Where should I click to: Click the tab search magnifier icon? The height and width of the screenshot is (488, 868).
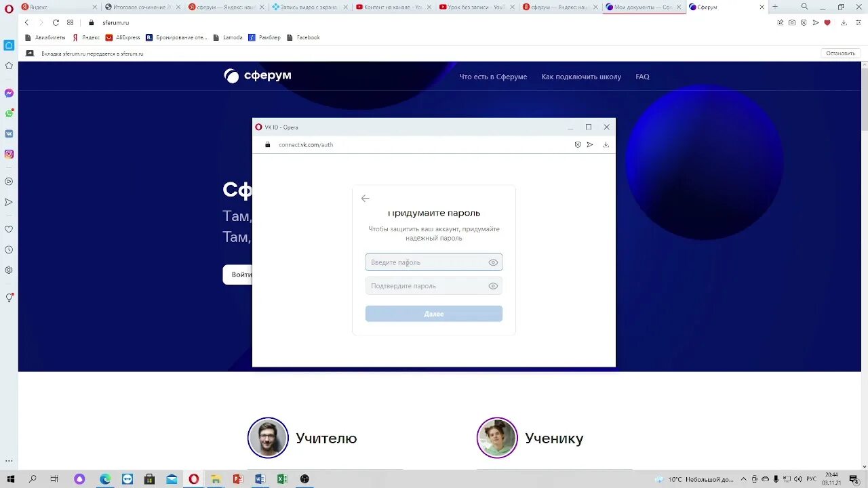pos(804,7)
